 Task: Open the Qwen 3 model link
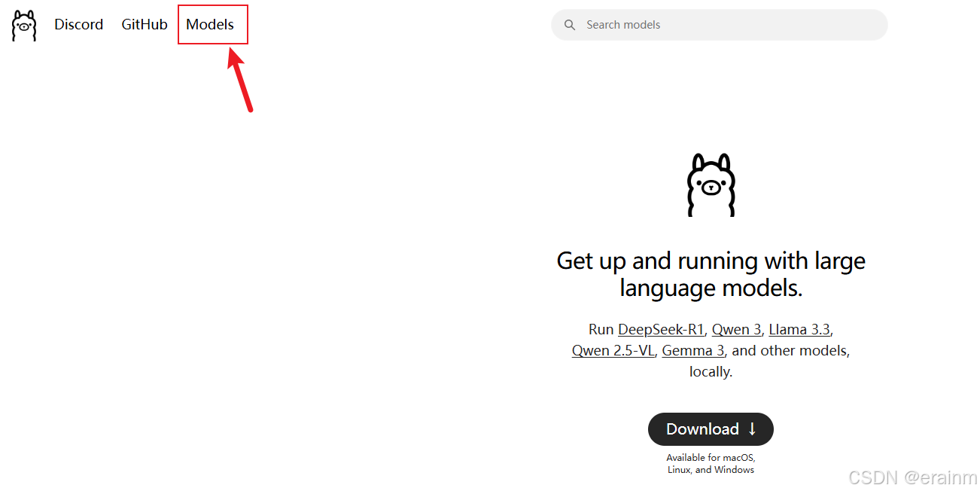tap(736, 329)
